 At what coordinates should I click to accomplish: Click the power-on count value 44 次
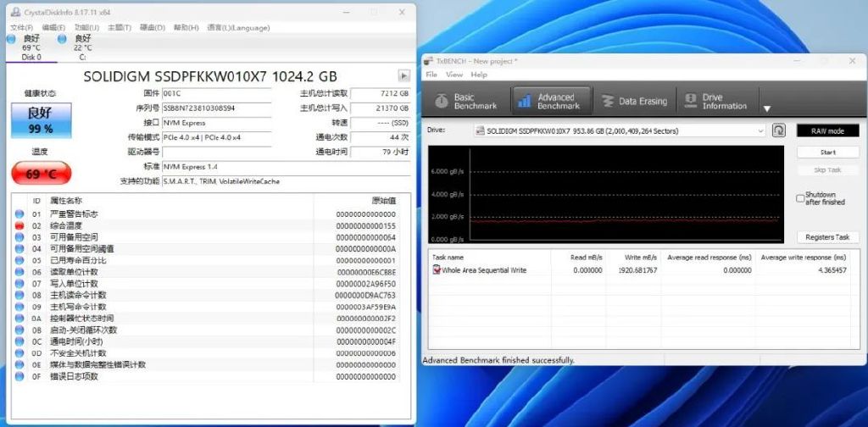click(381, 137)
